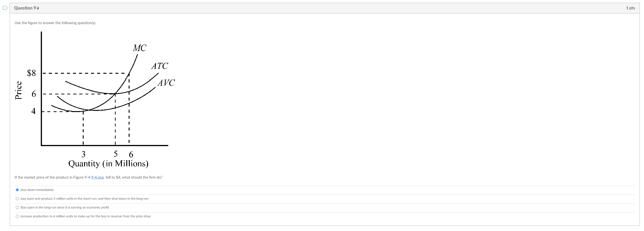This screenshot has height=231, width=644.
Task: Click the $8 price marker on the graph
Action: pyautogui.click(x=32, y=73)
